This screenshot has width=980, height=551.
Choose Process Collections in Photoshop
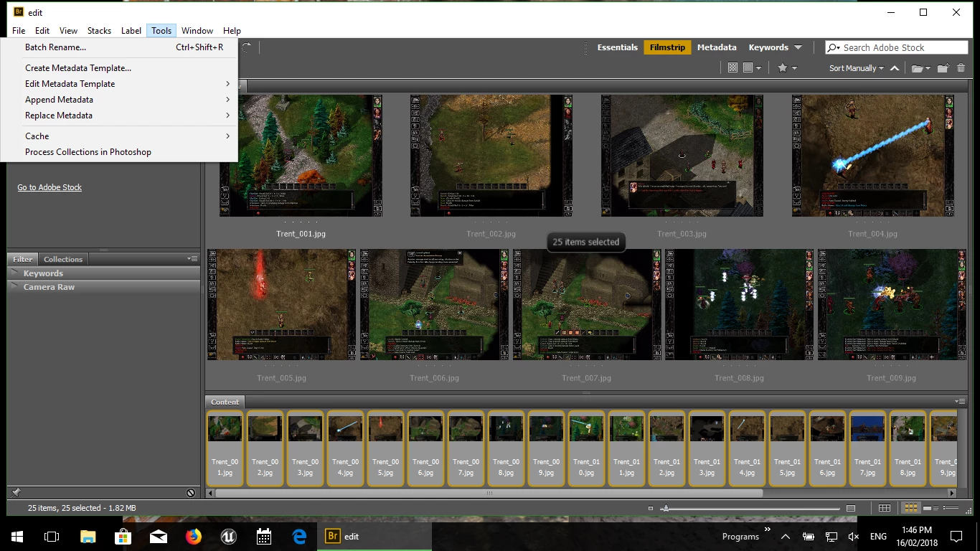point(119,152)
